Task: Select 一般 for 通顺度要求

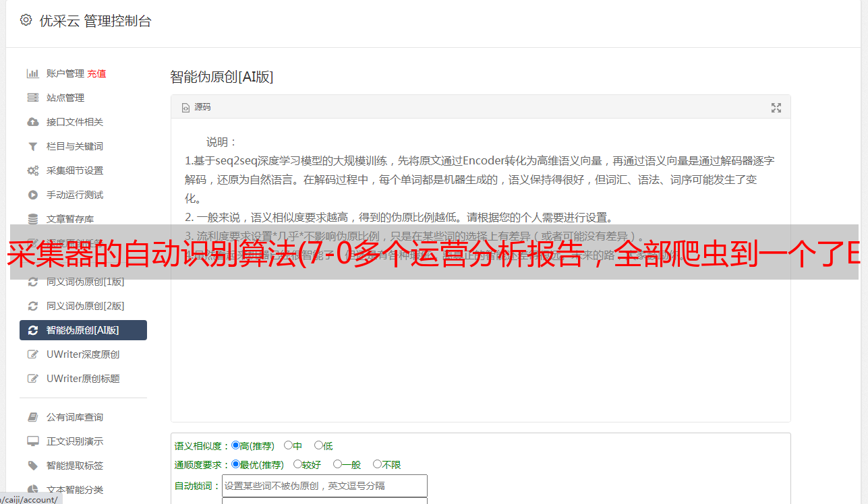Action: point(337,464)
